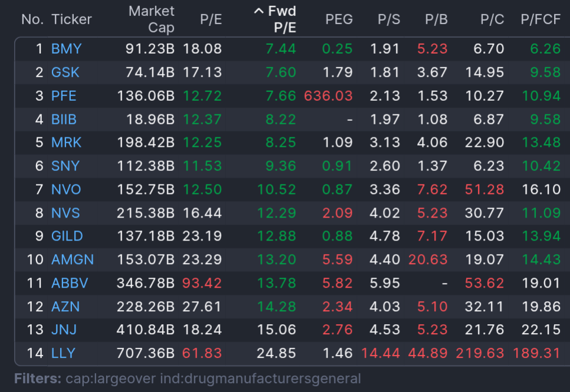The image size is (570, 392).
Task: Sort by P/B column header
Action: [436, 19]
